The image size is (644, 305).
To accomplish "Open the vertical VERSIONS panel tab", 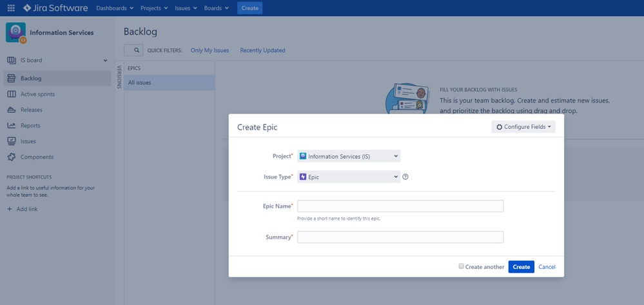I will coord(119,77).
